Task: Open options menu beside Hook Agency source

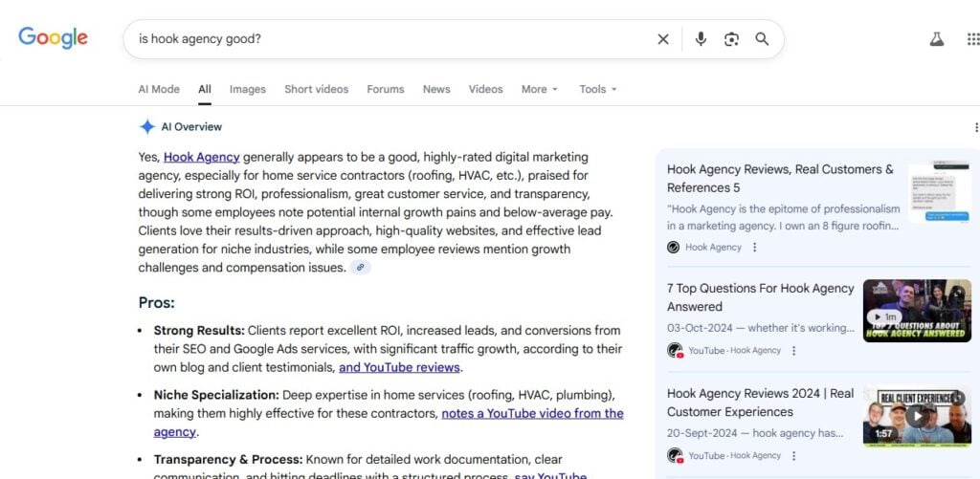Action: click(754, 248)
